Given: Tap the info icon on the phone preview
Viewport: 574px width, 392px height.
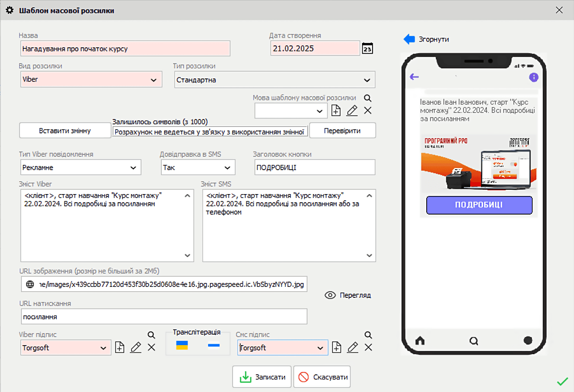Looking at the screenshot, I should [x=534, y=77].
